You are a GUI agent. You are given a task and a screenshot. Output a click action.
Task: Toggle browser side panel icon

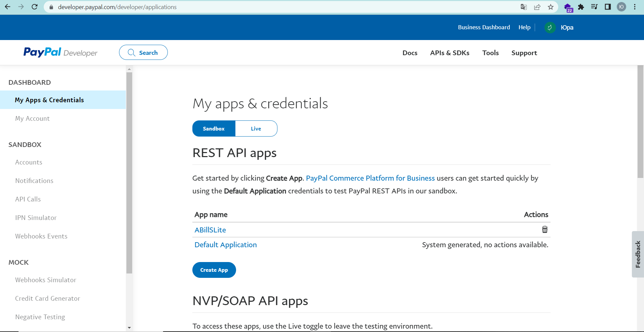[608, 7]
